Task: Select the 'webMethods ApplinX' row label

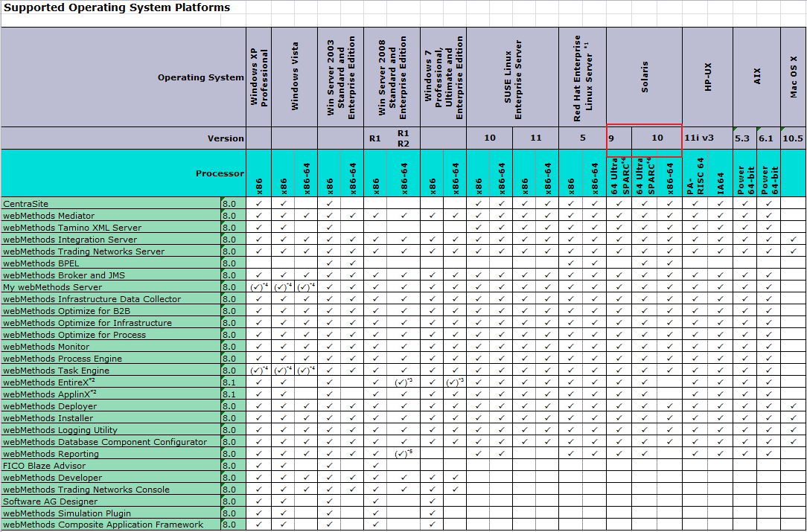Action: tap(111, 394)
